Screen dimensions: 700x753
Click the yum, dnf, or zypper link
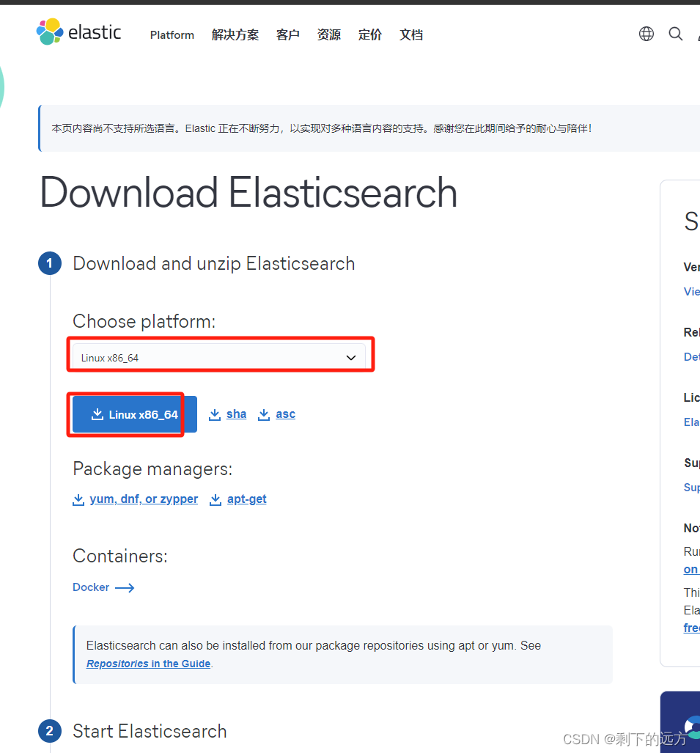[144, 499]
